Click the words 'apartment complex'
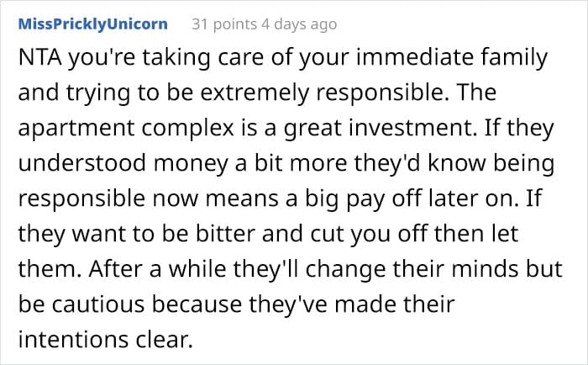The width and height of the screenshot is (588, 365). 126,129
